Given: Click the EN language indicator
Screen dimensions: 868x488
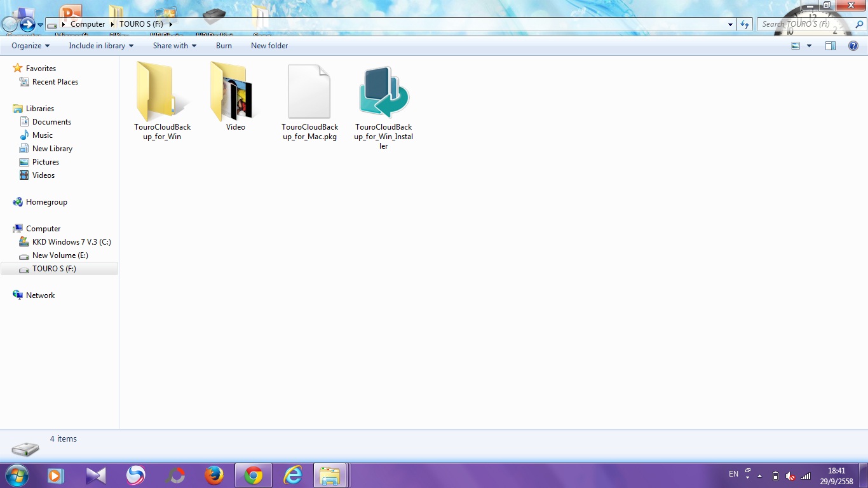Looking at the screenshot, I should click(733, 474).
